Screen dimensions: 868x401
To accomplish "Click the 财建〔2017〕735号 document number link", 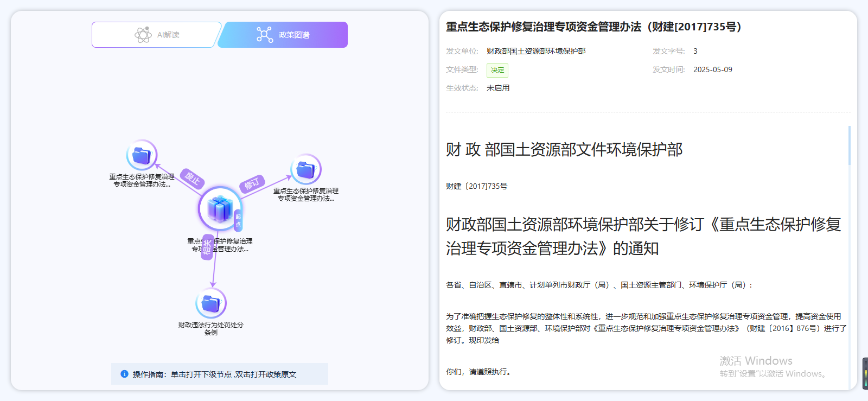I will pos(476,186).
